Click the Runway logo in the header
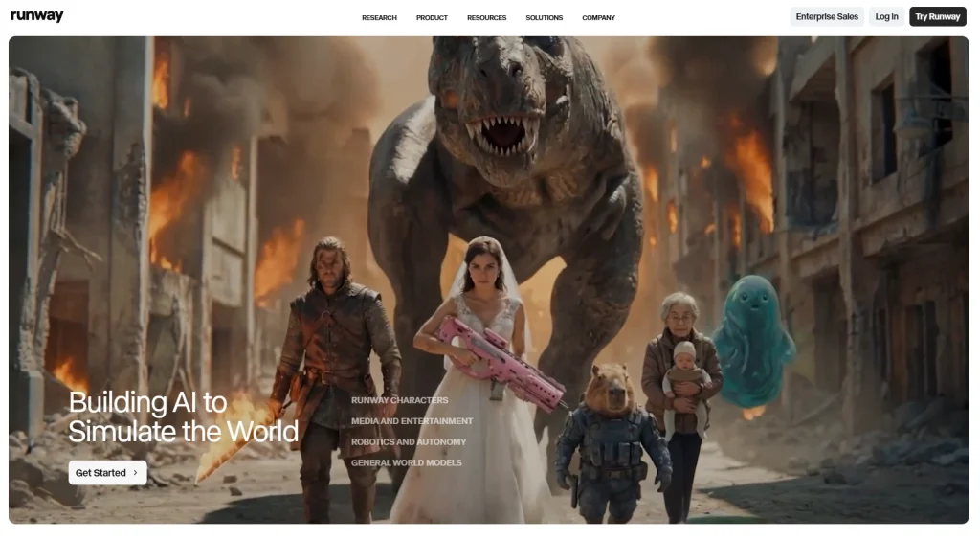This screenshot has width=980, height=540. point(37,16)
